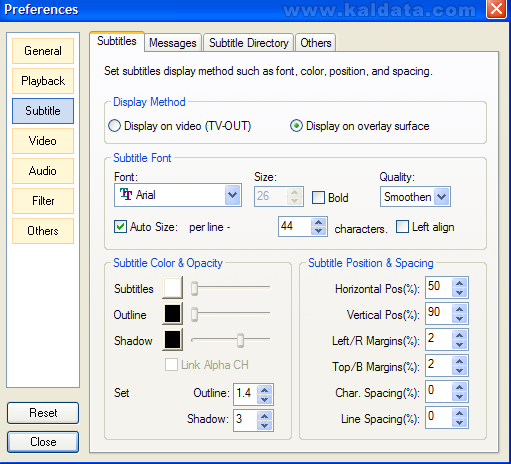Switch to the Messages tab
The image size is (511, 464).
coord(173,43)
